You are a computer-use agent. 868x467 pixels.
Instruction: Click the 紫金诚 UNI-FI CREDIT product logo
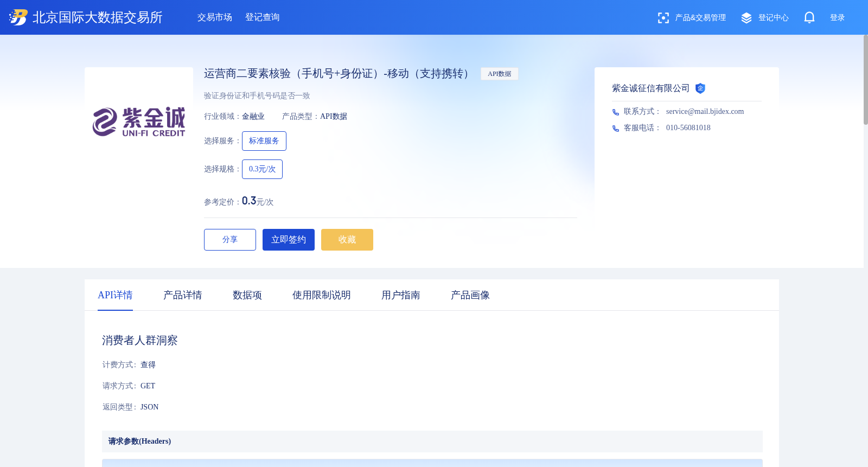coord(139,121)
